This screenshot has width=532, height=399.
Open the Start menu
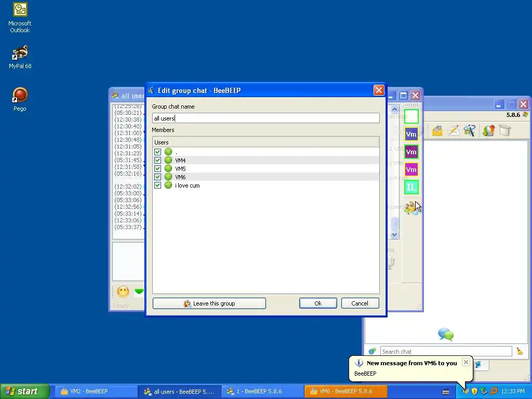[24, 391]
